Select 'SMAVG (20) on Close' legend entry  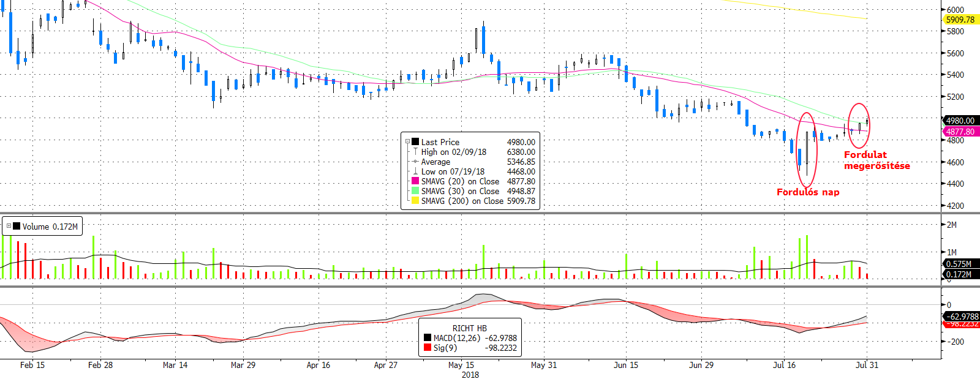[460, 181]
